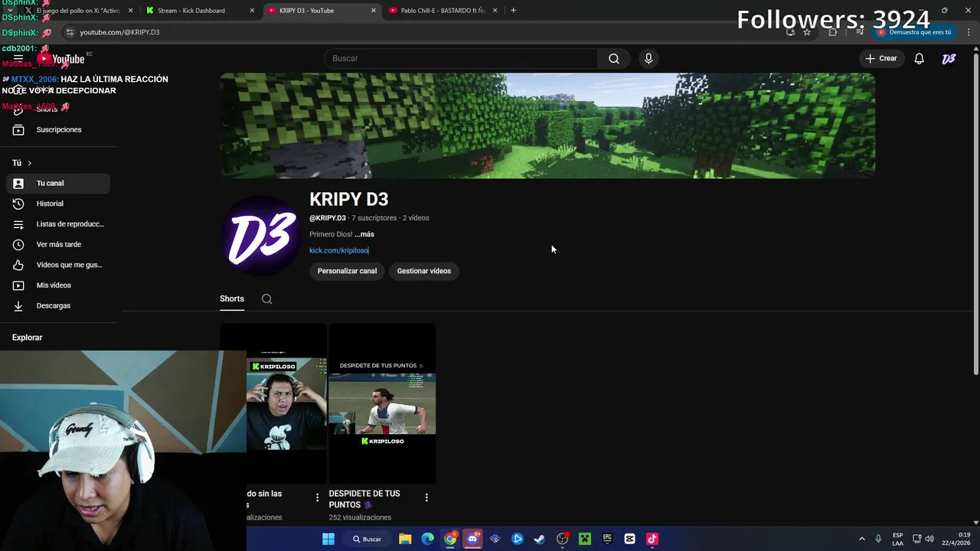Close the Pablo Chill-E BASTARDO tab

point(495,11)
